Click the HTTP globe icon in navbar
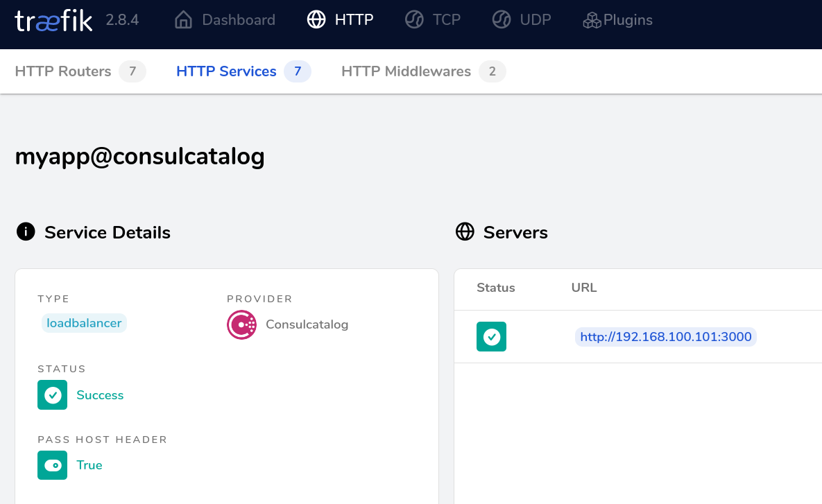Screen dimensions: 822x504 click(x=316, y=20)
